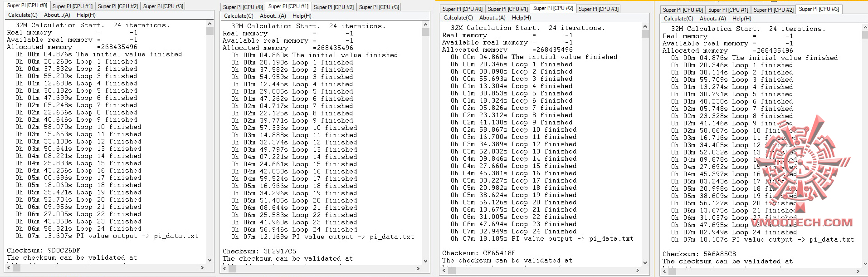Click the scroll-down arrow in the rightmost window
The image size is (868, 277).
tap(865, 264)
